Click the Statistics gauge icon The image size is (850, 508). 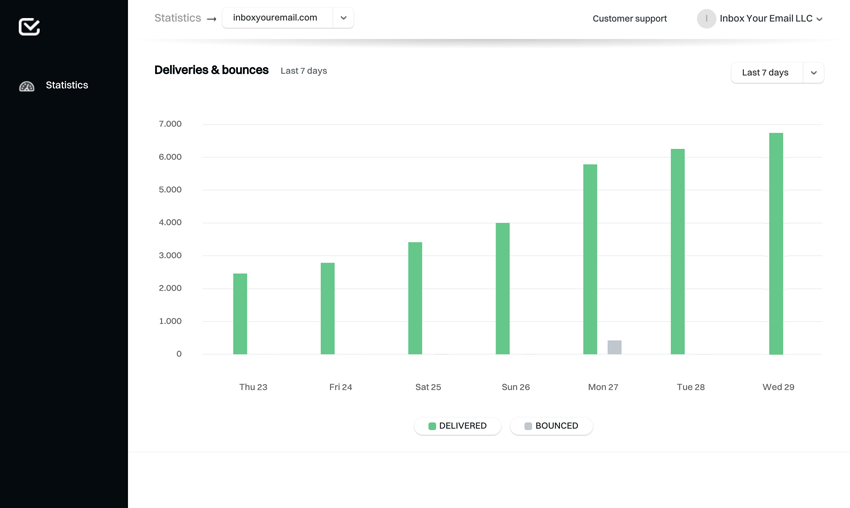point(27,86)
